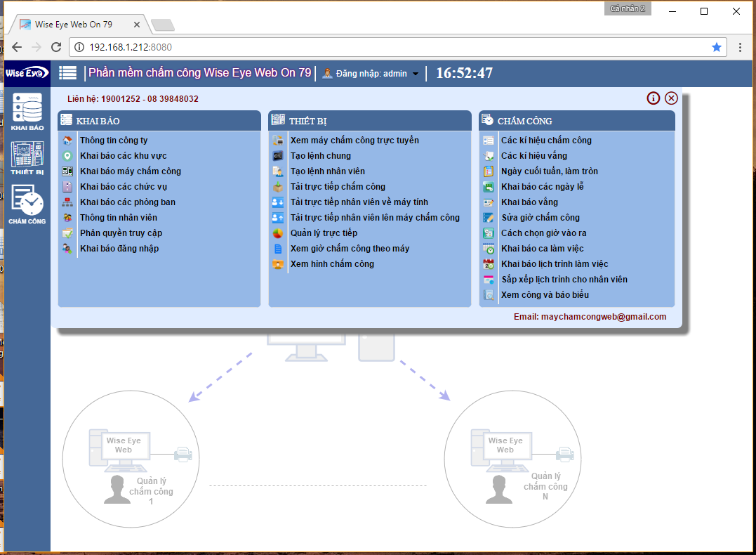Open the THIẾT BỊ sidebar icon
Image resolution: width=756 pixels, height=555 pixels.
27,157
